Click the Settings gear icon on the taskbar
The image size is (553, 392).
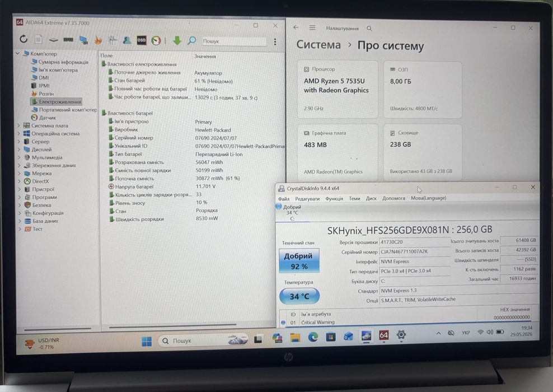[401, 334]
